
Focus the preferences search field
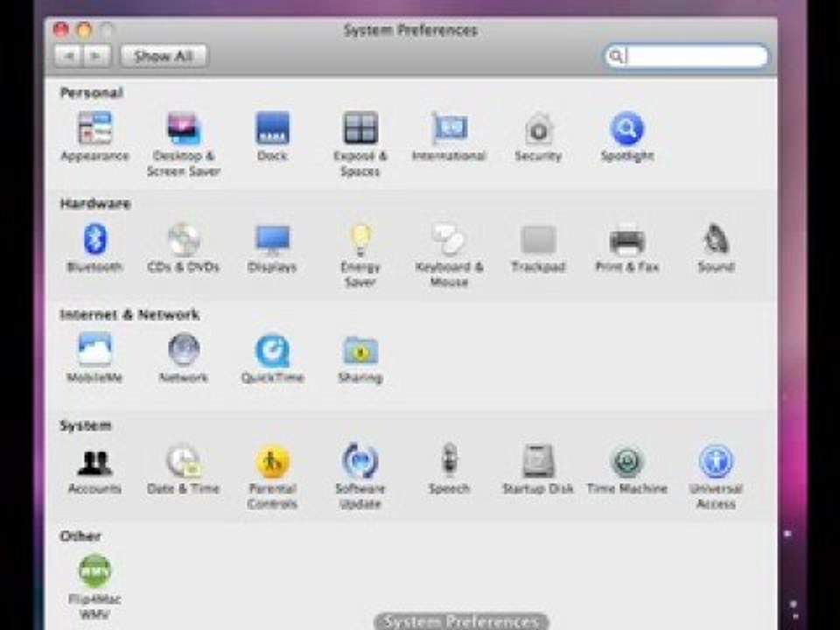(x=686, y=56)
